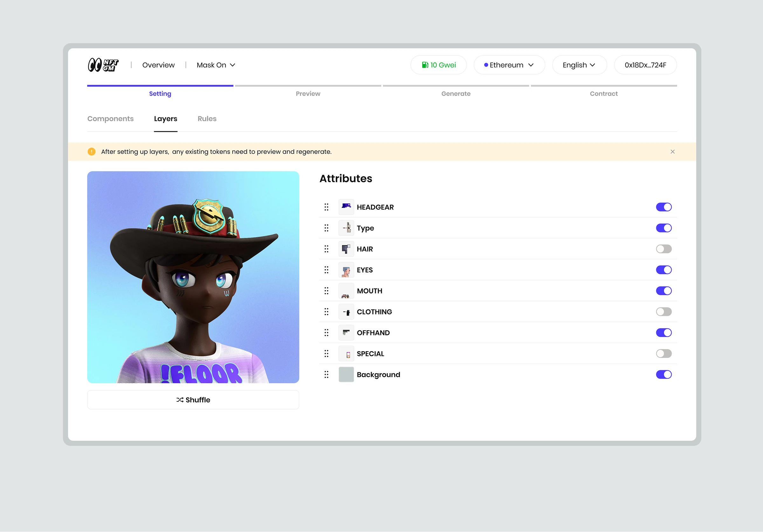Disable the HEADGEAR layer toggle
Image resolution: width=763 pixels, height=532 pixels.
click(663, 207)
